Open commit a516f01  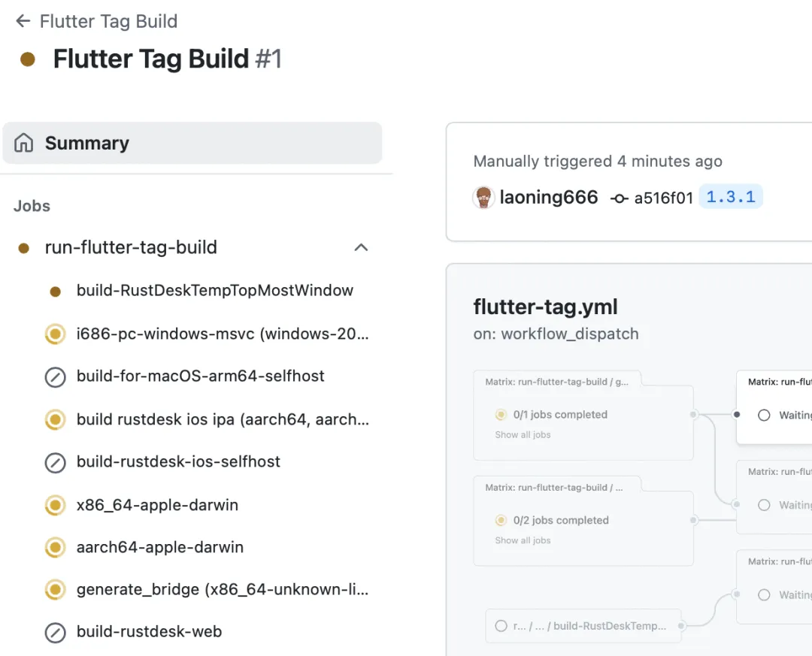point(663,198)
